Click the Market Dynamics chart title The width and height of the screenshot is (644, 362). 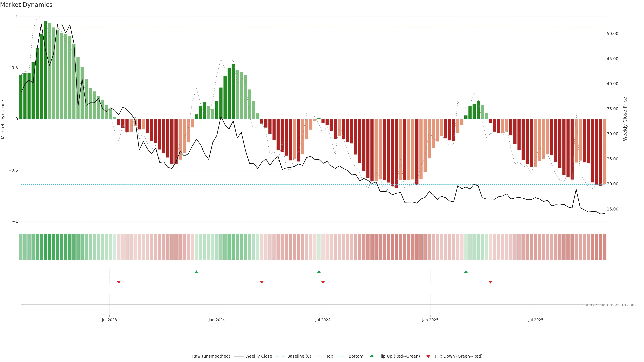pyautogui.click(x=26, y=5)
